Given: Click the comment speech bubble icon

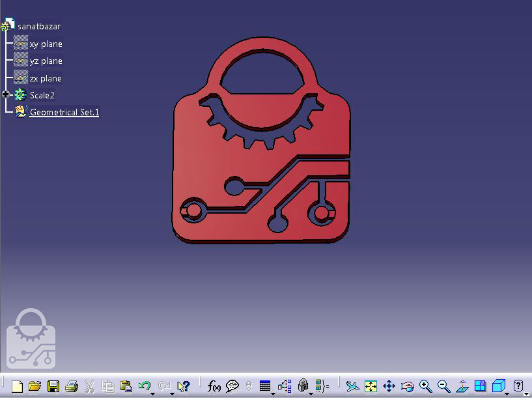Looking at the screenshot, I should pos(232,386).
